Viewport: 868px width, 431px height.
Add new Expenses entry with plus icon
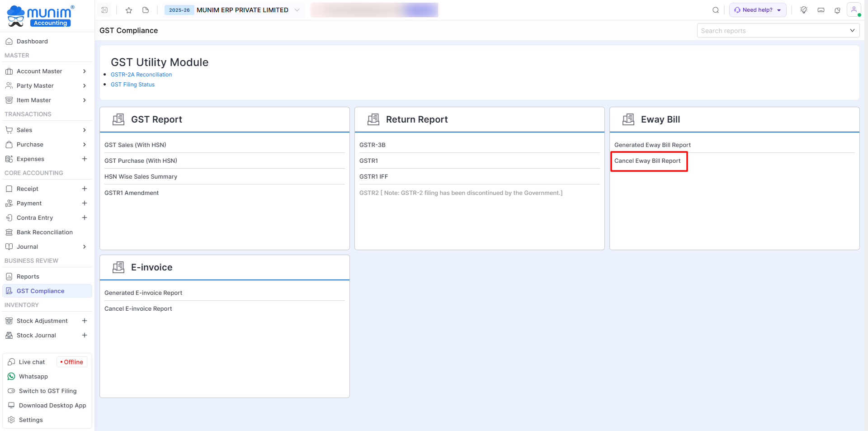pos(85,159)
